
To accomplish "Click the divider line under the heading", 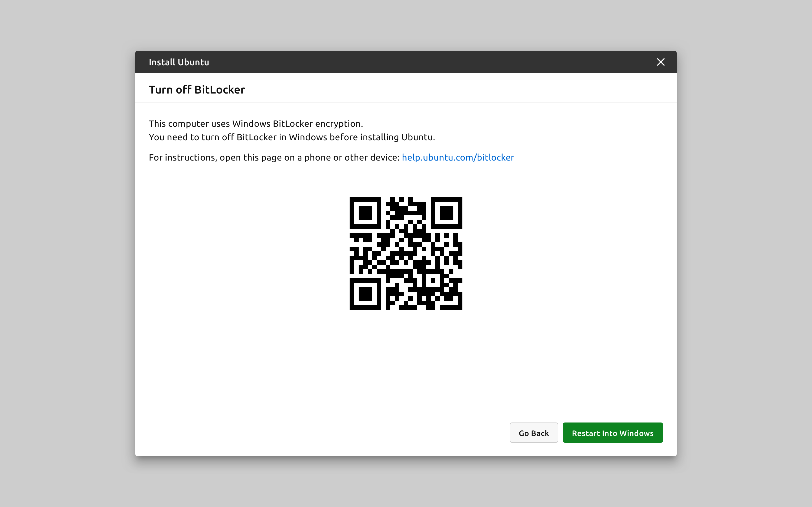I will [x=406, y=103].
